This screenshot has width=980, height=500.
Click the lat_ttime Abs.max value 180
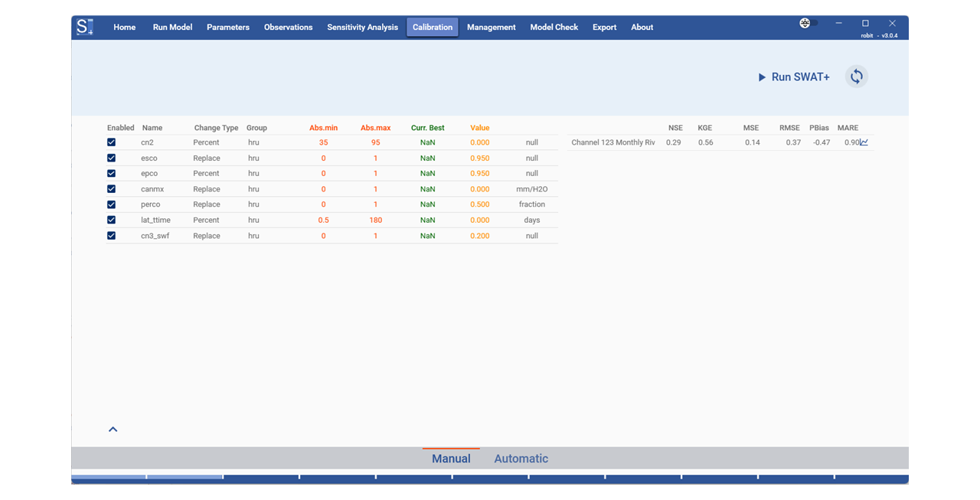pos(375,221)
